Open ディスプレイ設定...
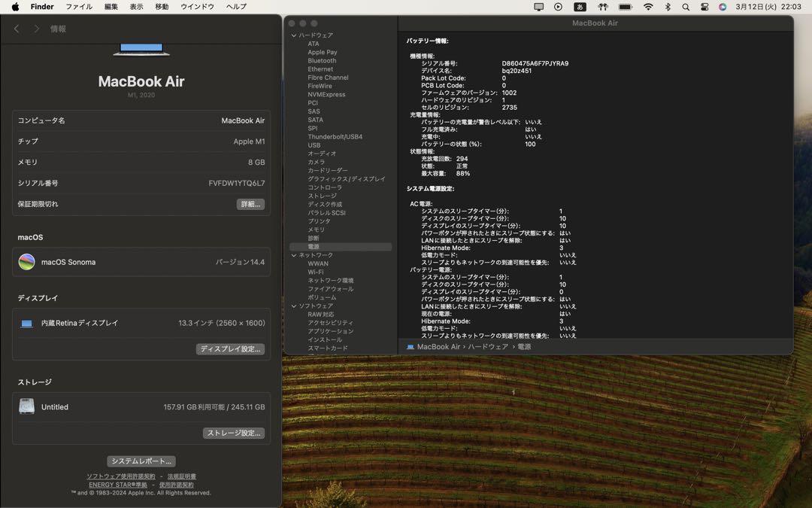Screen dimensions: 812x508 pos(231,349)
